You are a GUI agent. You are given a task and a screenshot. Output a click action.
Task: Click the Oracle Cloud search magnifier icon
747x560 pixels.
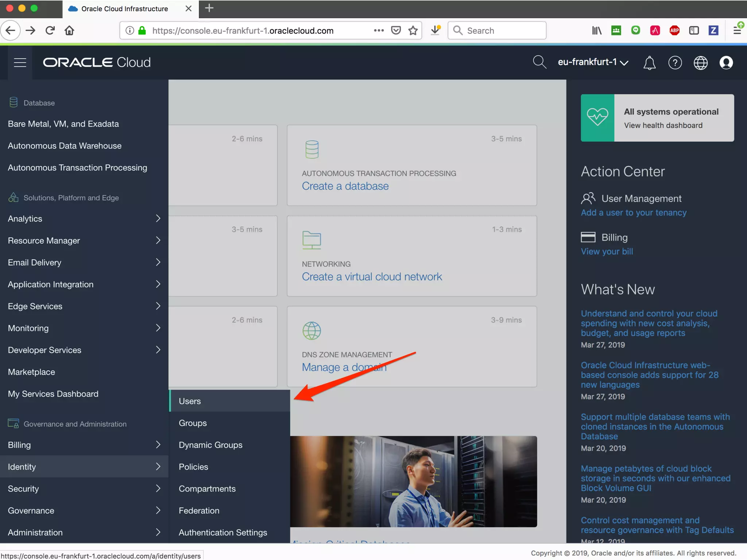pyautogui.click(x=539, y=62)
